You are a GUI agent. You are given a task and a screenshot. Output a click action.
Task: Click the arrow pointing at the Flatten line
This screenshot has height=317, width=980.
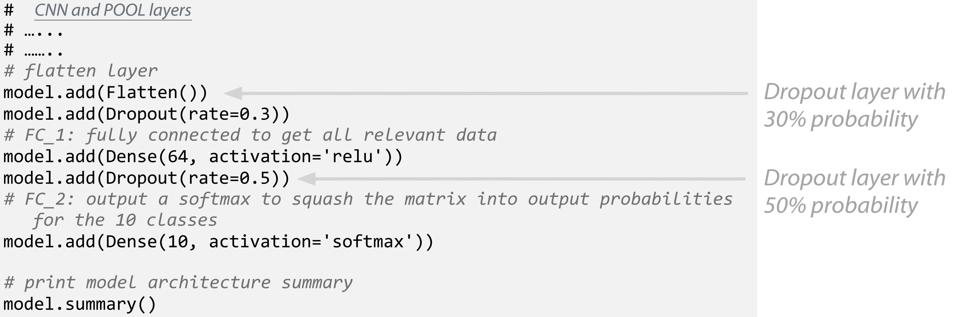coord(485,93)
